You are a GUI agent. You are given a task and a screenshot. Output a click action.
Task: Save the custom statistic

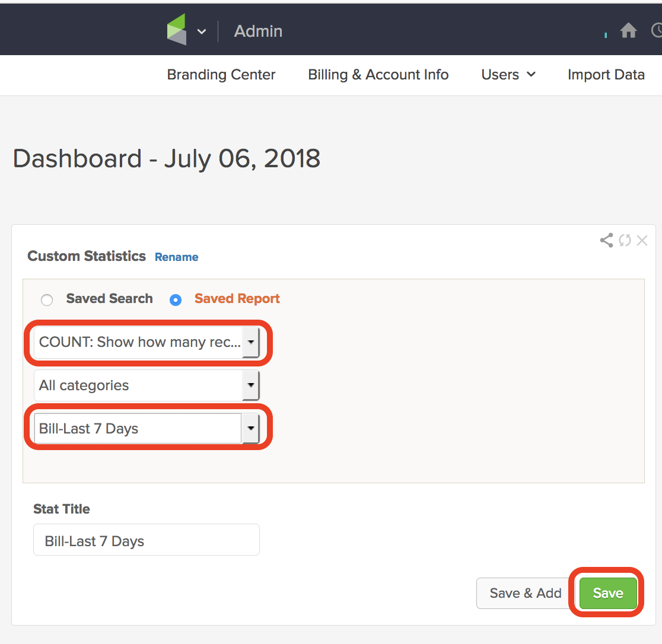pos(607,593)
